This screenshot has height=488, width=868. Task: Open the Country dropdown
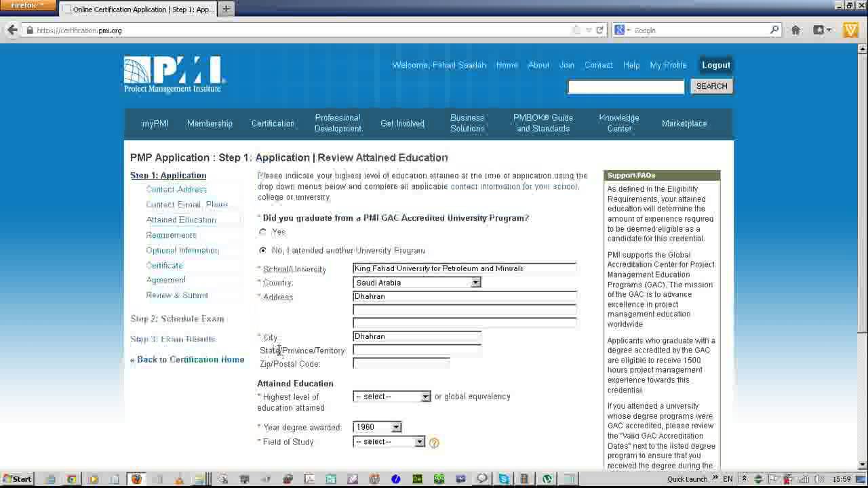(x=417, y=283)
